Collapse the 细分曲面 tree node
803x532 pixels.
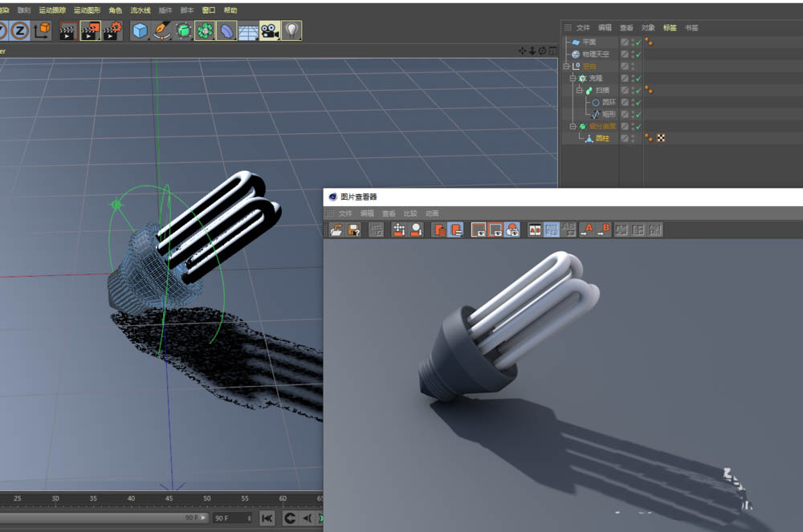pyautogui.click(x=573, y=127)
